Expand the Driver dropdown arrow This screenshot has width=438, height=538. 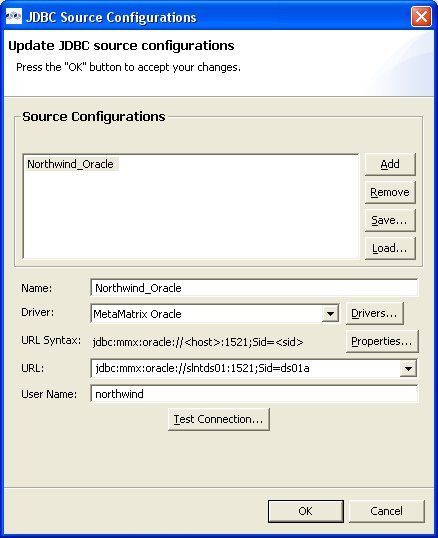(x=330, y=314)
